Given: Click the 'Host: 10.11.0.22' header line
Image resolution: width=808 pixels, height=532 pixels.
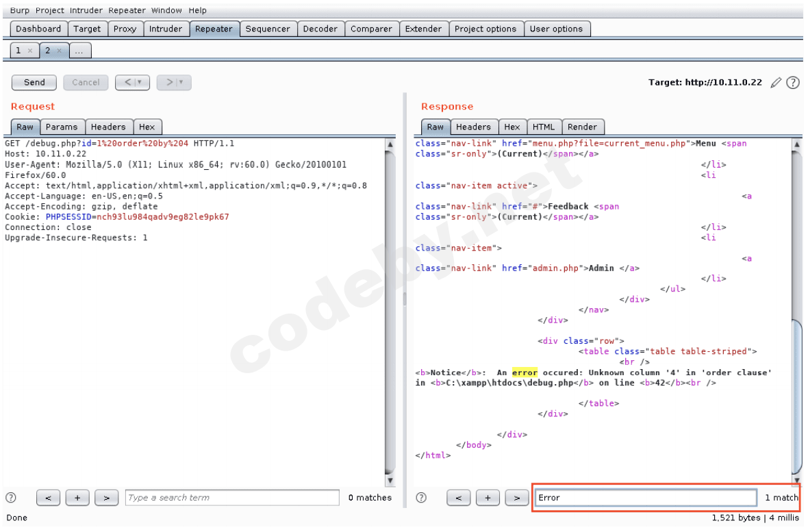Looking at the screenshot, I should coord(45,154).
